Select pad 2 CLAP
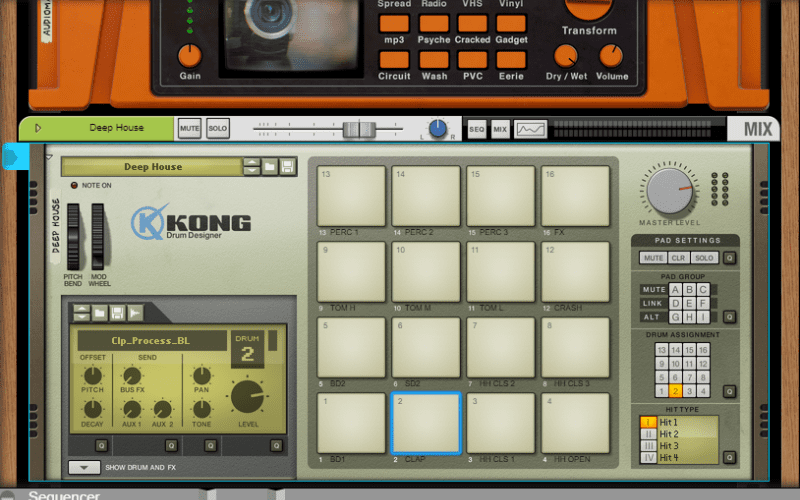Viewport: 800px width, 500px height. [x=426, y=423]
